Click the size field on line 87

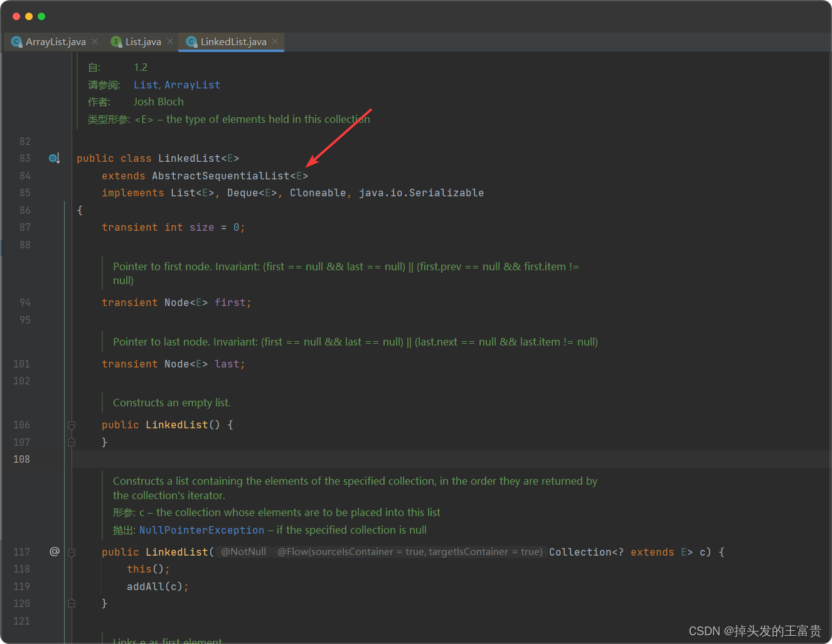click(x=201, y=227)
